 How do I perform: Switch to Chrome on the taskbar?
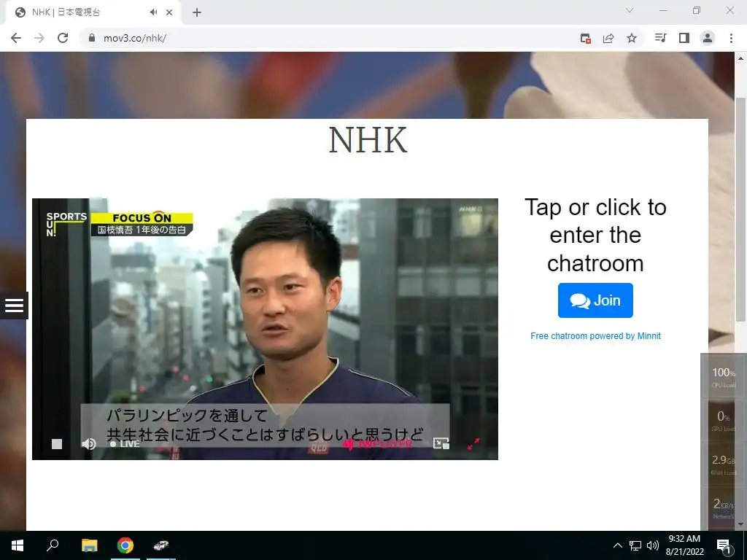point(125,545)
